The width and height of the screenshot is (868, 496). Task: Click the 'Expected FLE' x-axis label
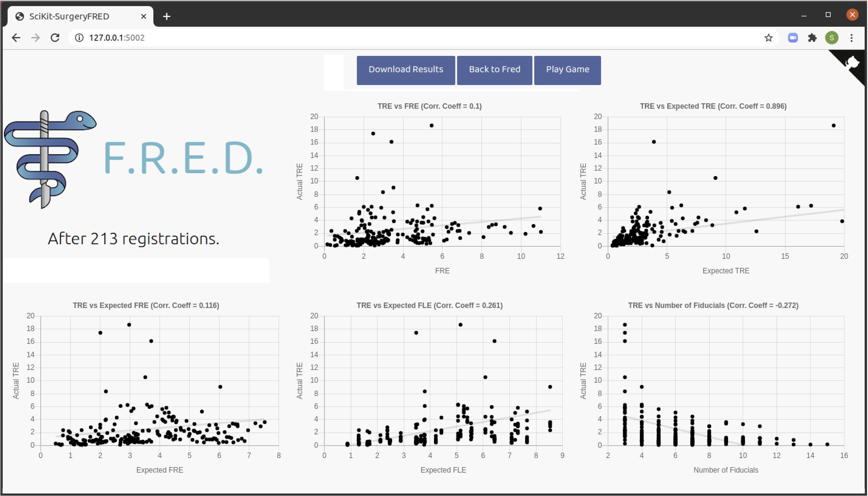(443, 470)
